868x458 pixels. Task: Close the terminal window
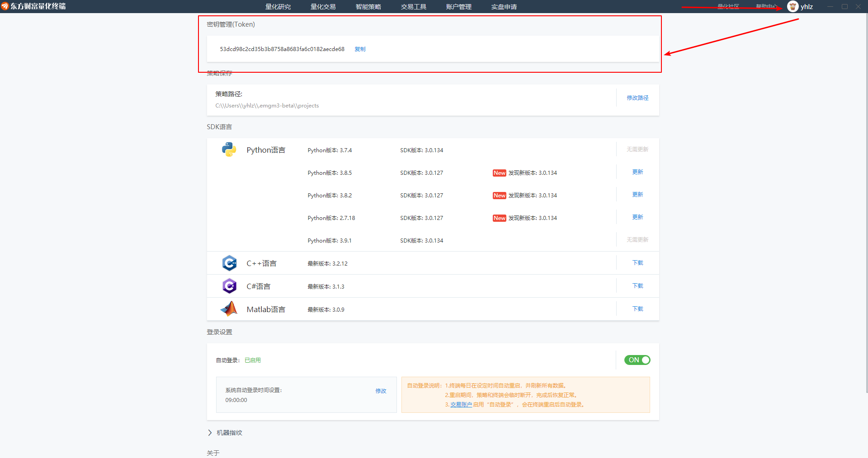(858, 6)
